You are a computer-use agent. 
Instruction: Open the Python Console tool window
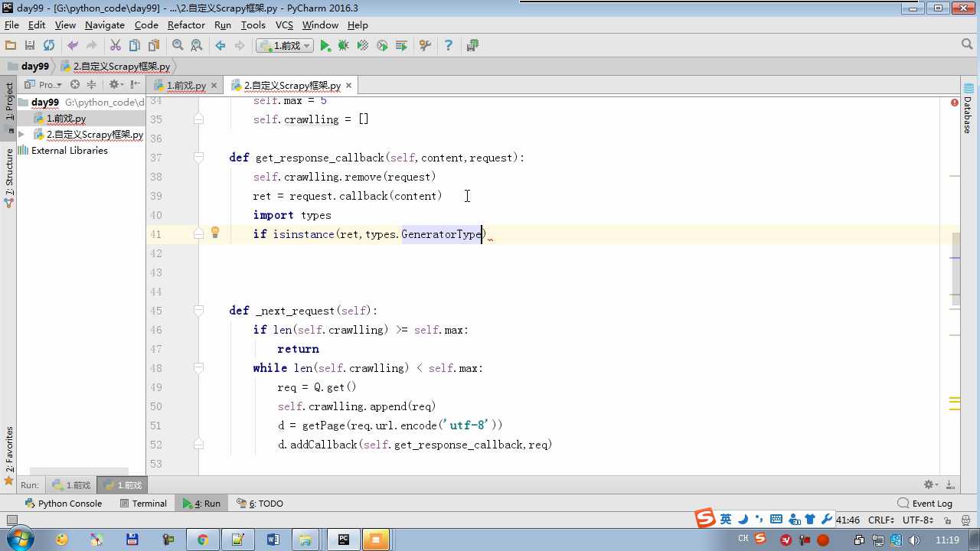pyautogui.click(x=63, y=504)
